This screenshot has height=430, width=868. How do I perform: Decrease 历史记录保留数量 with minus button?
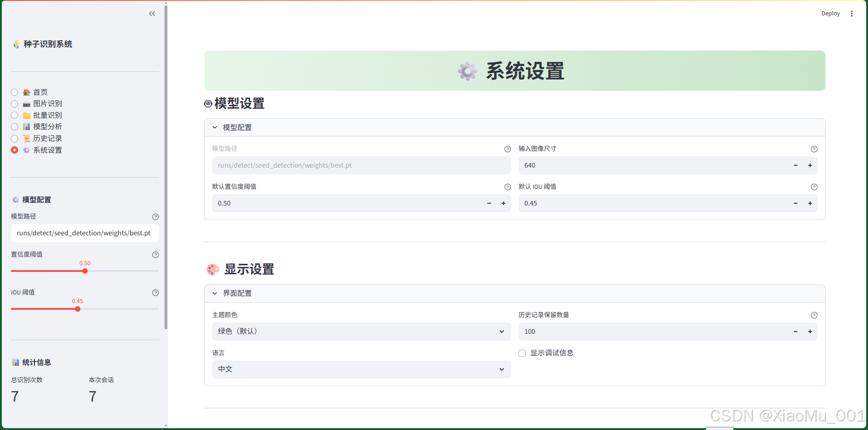(x=796, y=332)
